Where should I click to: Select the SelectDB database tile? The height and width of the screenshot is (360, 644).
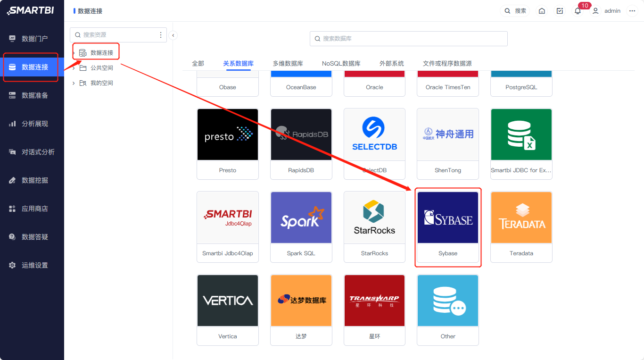pos(375,144)
